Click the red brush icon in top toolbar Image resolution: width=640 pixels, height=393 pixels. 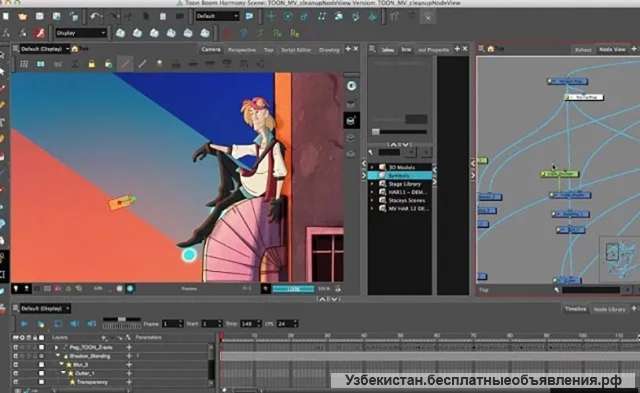tap(40, 33)
